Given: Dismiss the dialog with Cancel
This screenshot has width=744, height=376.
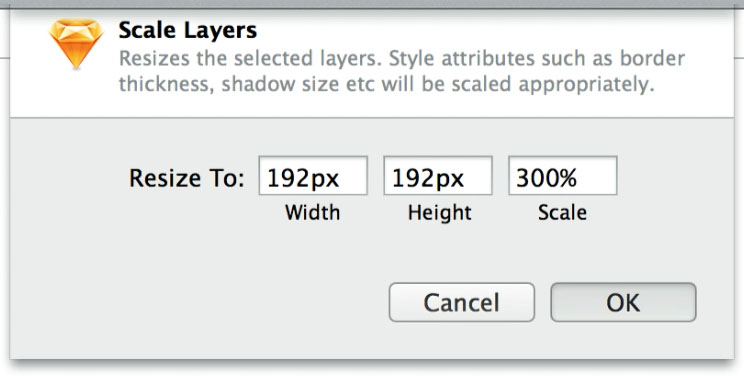Looking at the screenshot, I should click(x=462, y=302).
